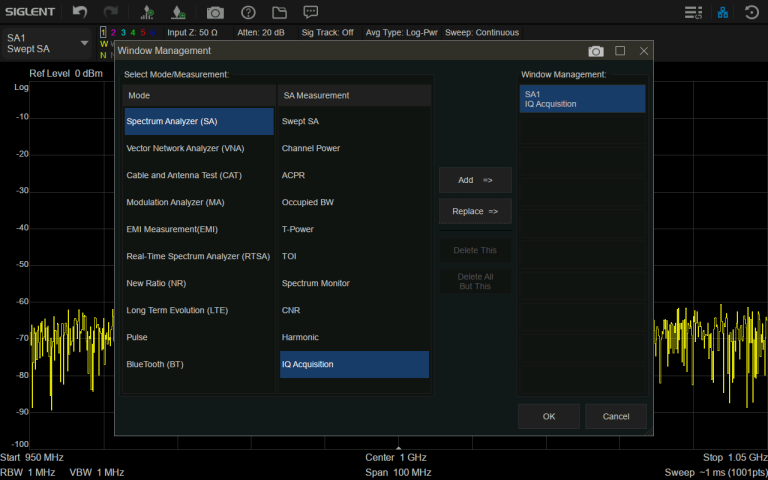The height and width of the screenshot is (480, 768).
Task: Choose Channel Power measurement
Action: tap(311, 148)
